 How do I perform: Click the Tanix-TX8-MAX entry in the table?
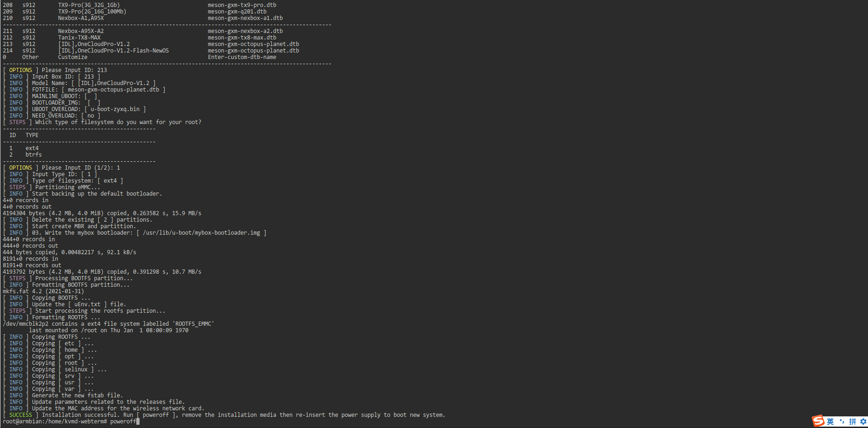pos(79,38)
